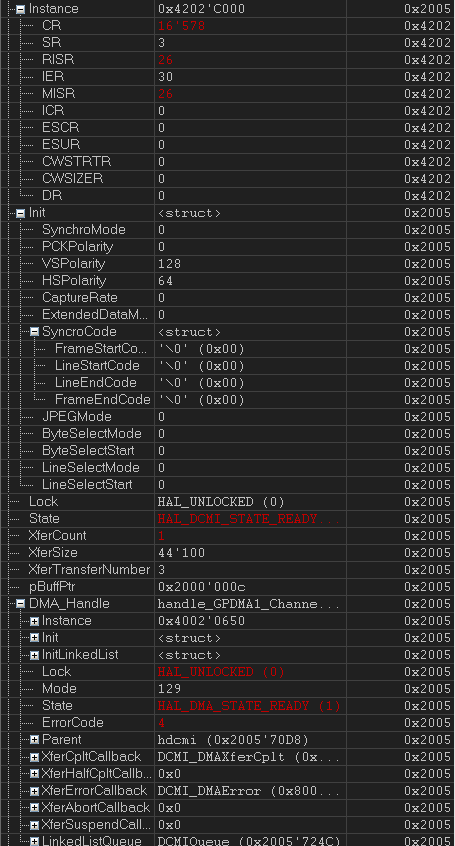Select the LineSelectMode field
Screen dimensions: 455x846
click(x=227, y=468)
